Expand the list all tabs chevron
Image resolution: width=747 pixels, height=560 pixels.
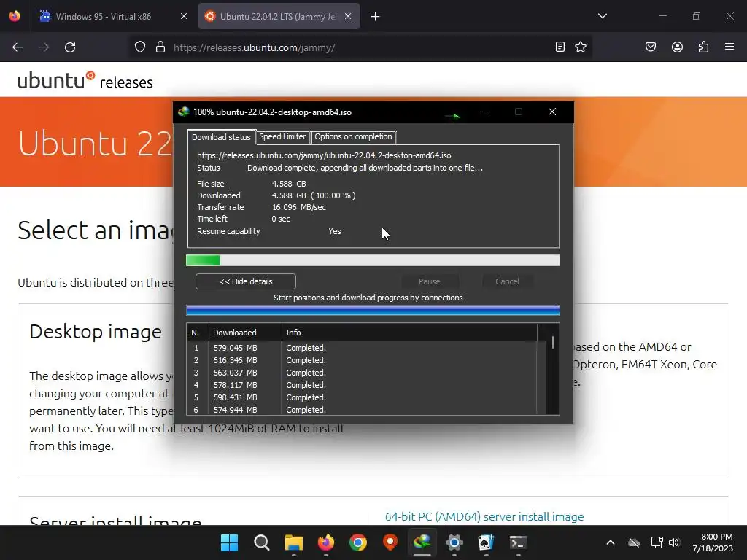[603, 16]
